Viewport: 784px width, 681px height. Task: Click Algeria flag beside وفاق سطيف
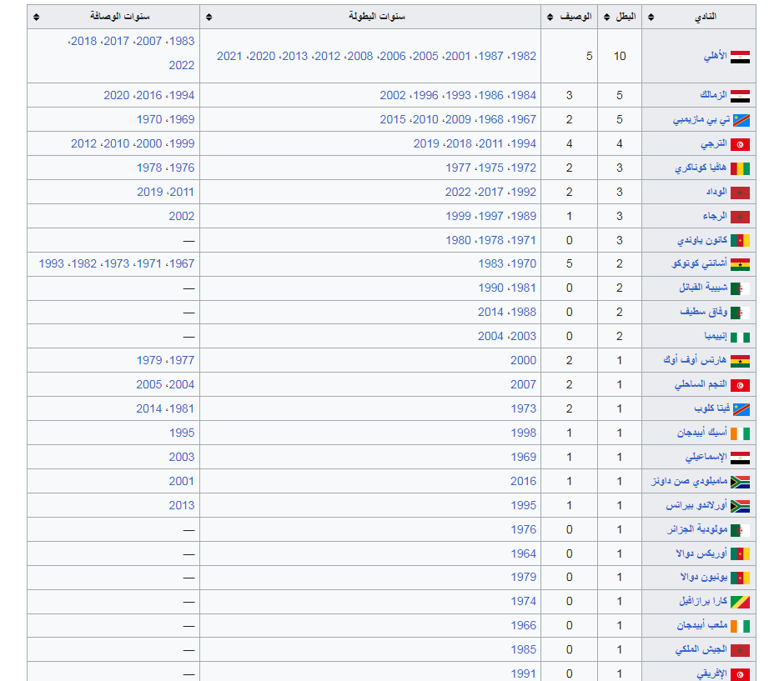(740, 313)
